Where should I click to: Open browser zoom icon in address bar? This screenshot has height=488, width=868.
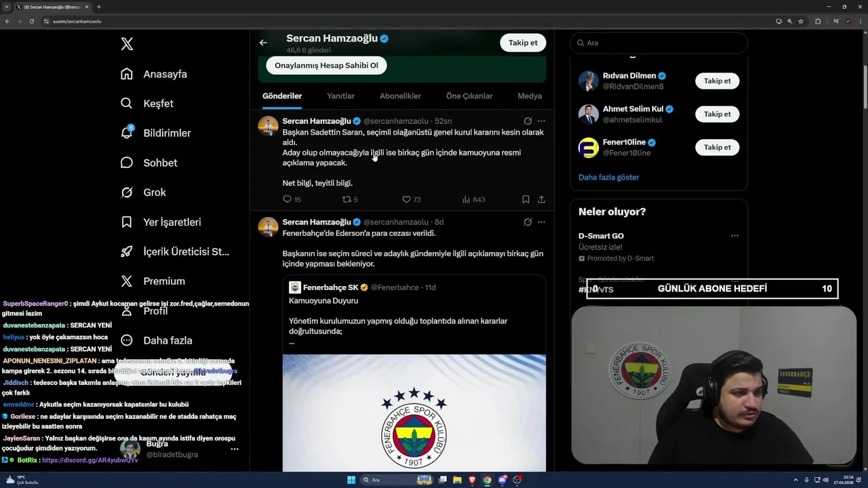(x=790, y=21)
